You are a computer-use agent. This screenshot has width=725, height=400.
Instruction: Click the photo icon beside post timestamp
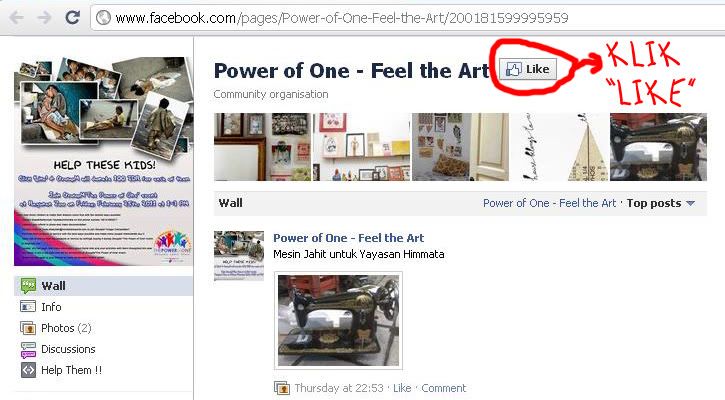282,388
